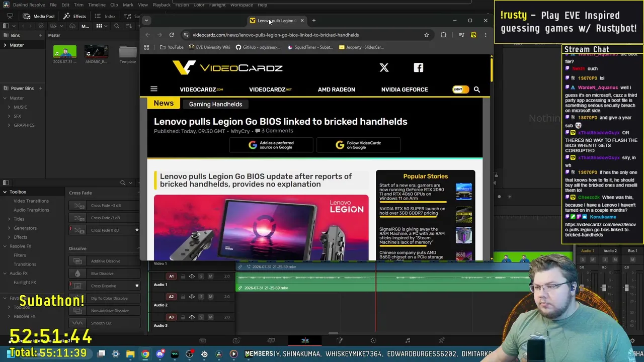
Task: Click the VideoCardz logo
Action: [x=227, y=67]
